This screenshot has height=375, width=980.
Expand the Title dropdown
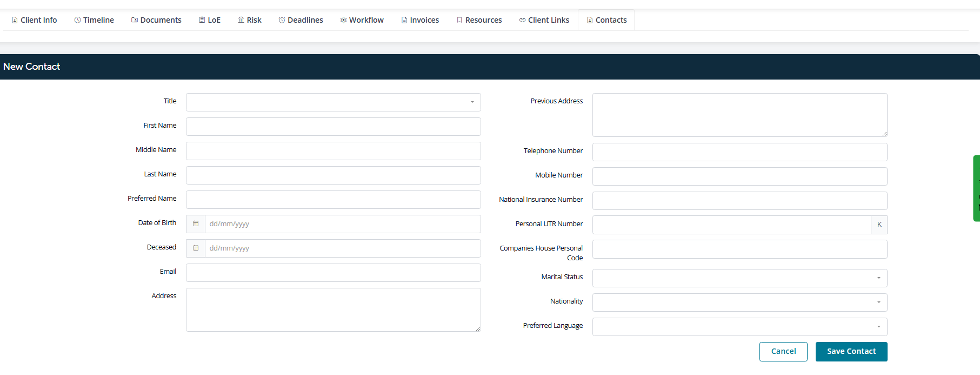333,102
